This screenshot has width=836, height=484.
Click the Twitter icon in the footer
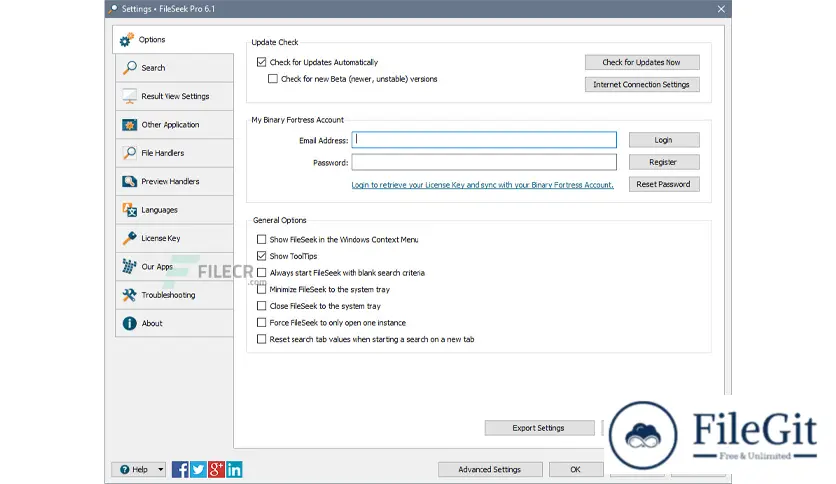(x=198, y=469)
